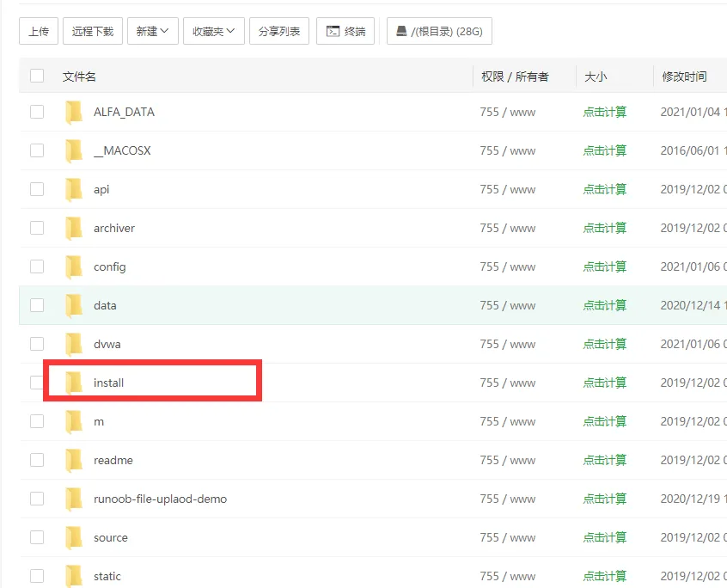
Task: Open the 收藏夹 dropdown menu
Action: pyautogui.click(x=213, y=32)
